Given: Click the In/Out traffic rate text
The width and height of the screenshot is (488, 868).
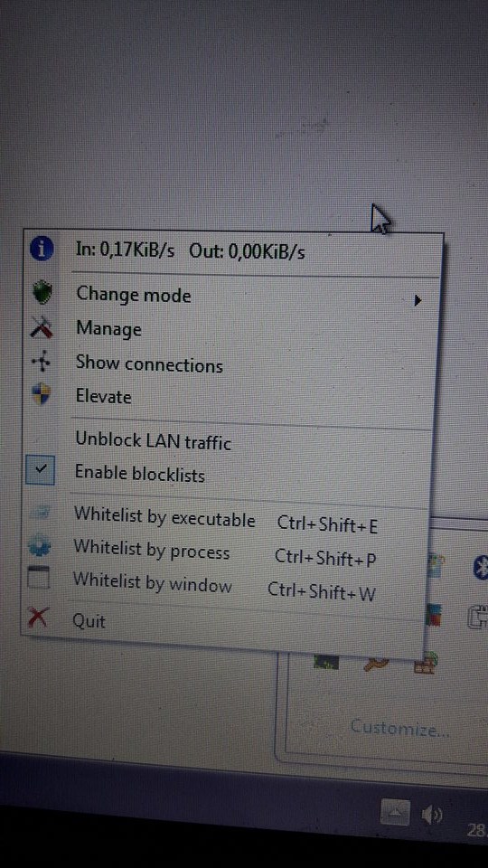Looking at the screenshot, I should (191, 251).
